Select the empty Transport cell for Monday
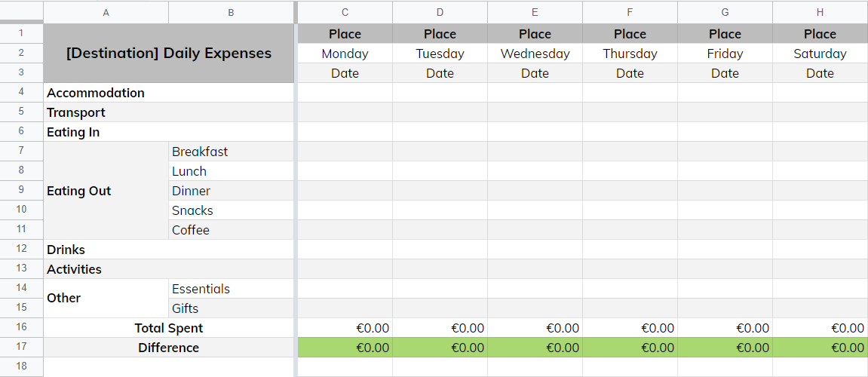This screenshot has height=377, width=868. (x=345, y=112)
